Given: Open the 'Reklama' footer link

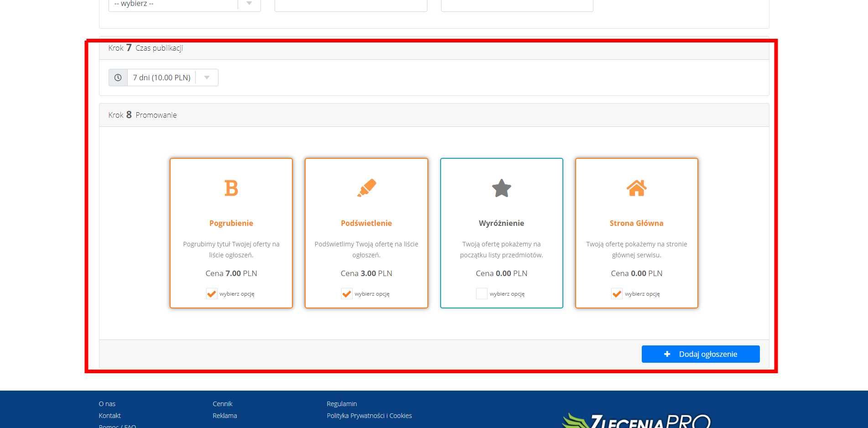Looking at the screenshot, I should [x=225, y=416].
